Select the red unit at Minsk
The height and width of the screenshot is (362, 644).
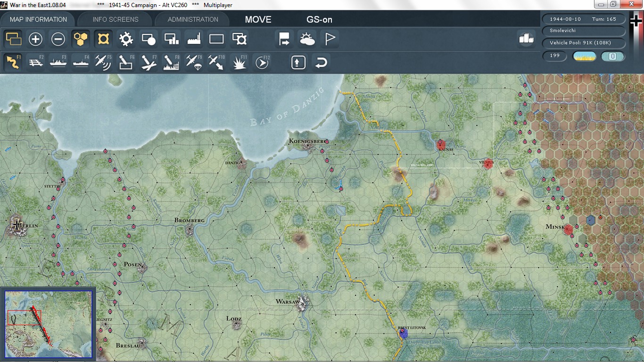tap(569, 230)
